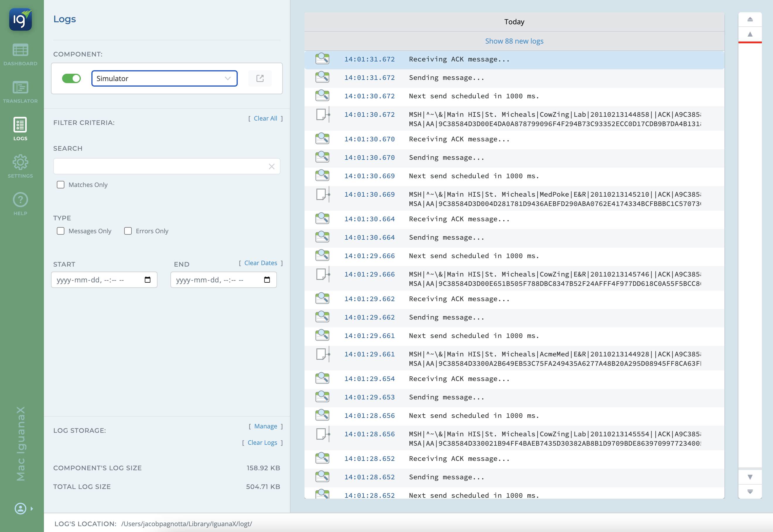This screenshot has height=532, width=773.
Task: Open log icon for 14:01:30.664 Receiving ACK
Action: pyautogui.click(x=322, y=218)
